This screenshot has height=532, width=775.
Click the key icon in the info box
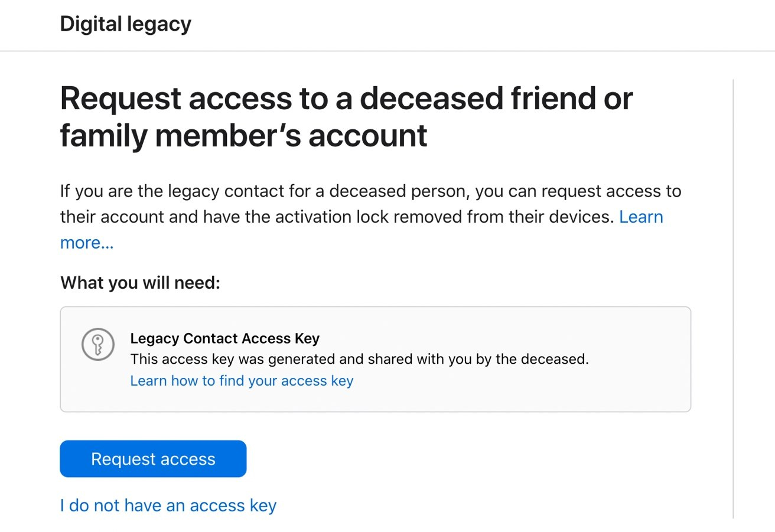pos(97,344)
